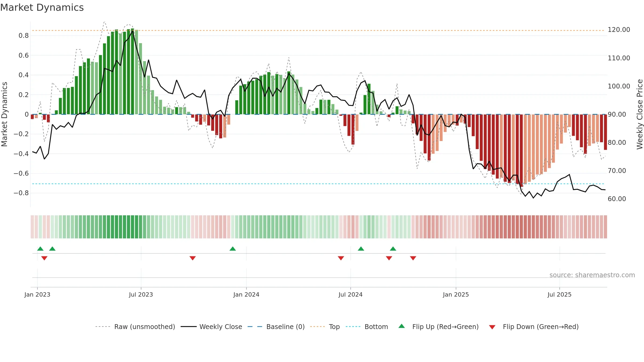Click the flip-down marker below September 2024 flip-up
The height and width of the screenshot is (362, 644).
coord(389,258)
